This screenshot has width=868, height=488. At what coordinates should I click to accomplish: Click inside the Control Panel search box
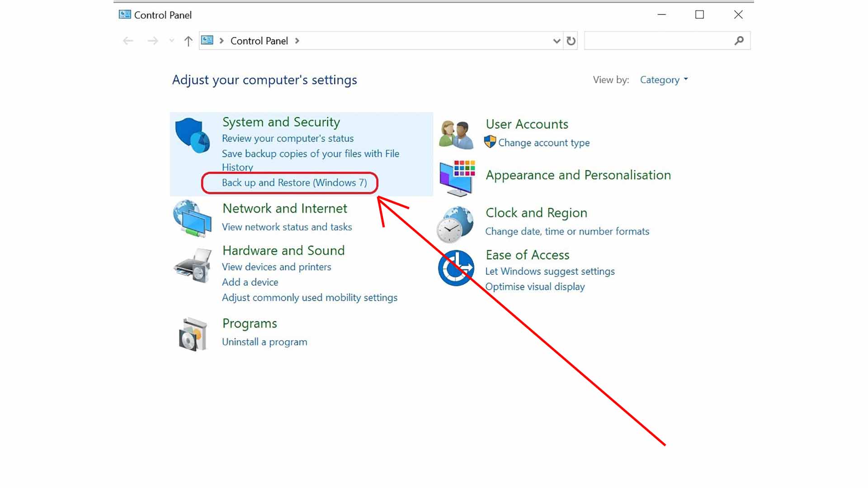pos(667,41)
